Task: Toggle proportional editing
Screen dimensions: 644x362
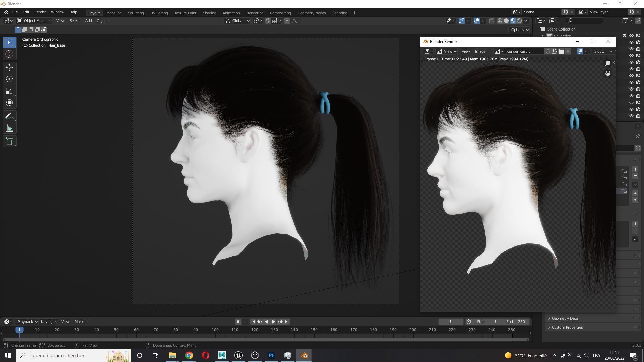Action: coord(287,21)
